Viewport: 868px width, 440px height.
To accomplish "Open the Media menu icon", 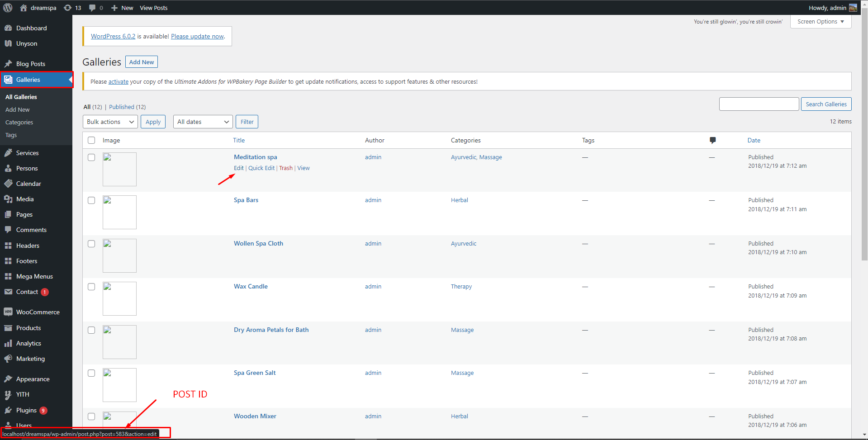I will click(x=8, y=199).
